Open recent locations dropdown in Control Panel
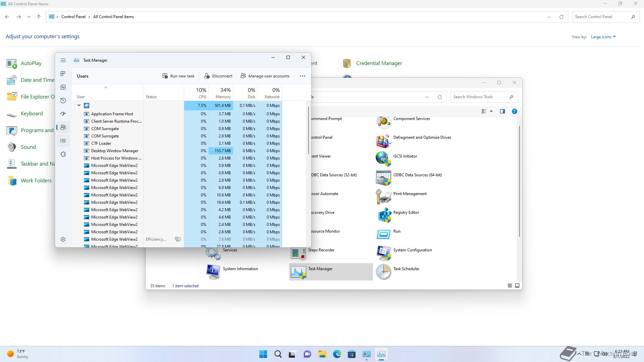Viewport: 644px width, 362px height. 29,17
